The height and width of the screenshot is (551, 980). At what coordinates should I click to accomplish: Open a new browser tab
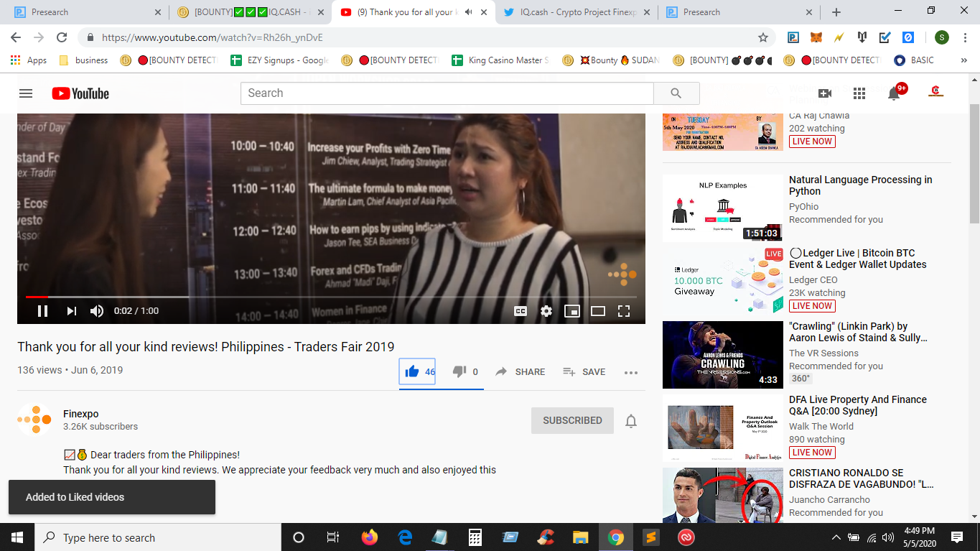pyautogui.click(x=836, y=12)
